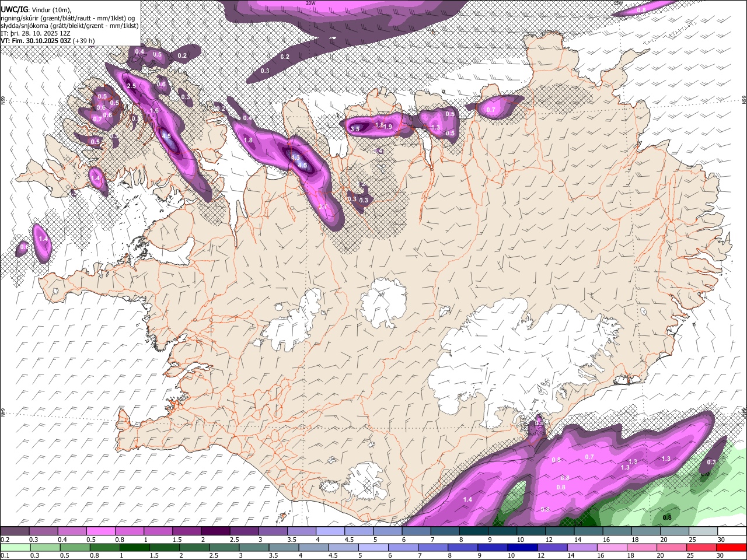Pick the pink 18–20 rain legend swatch
Viewport: 747px width, 560px height.
tap(641, 547)
